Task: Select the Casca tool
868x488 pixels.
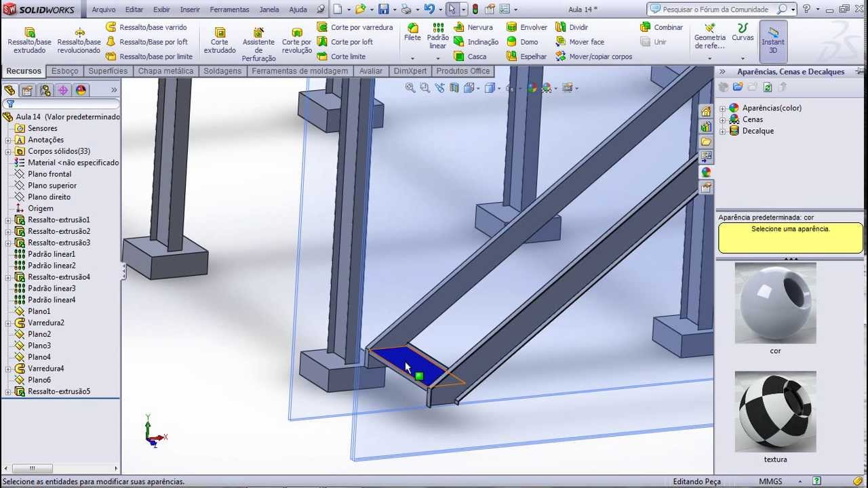Action: (470, 57)
